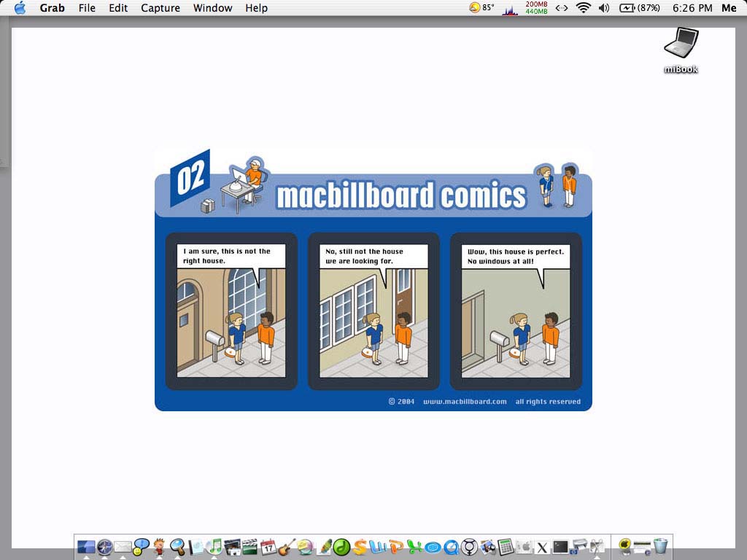Image resolution: width=747 pixels, height=560 pixels.
Task: Open the blue oval Dock icon
Action: tap(433, 548)
